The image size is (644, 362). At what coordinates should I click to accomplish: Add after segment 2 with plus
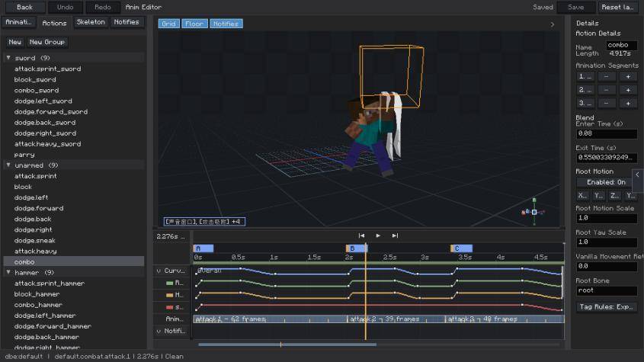(627, 90)
